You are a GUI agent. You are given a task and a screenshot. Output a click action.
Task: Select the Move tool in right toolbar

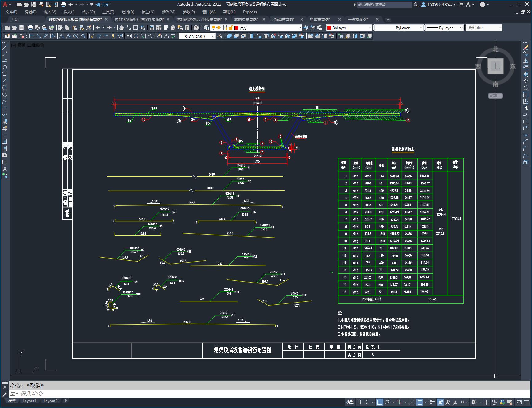526,81
